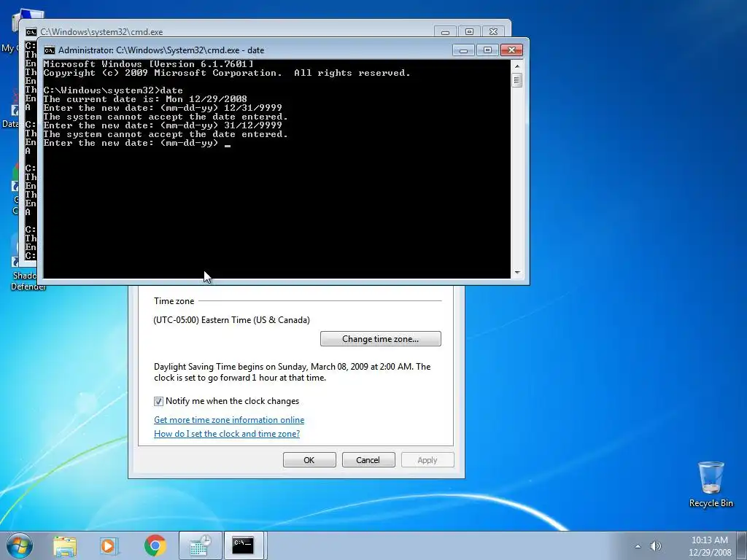This screenshot has height=560, width=747.
Task: Minimize the background cmd.exe window
Action: click(446, 32)
